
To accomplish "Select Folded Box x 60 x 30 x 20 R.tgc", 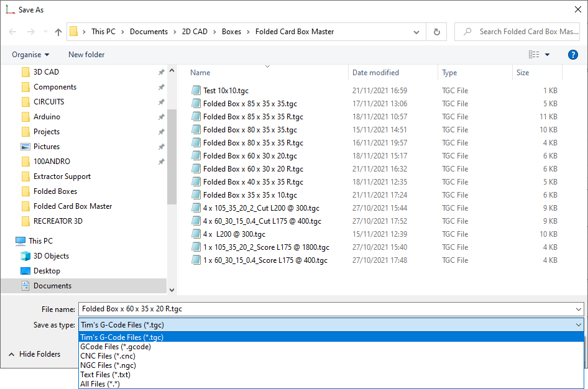I will coord(253,169).
